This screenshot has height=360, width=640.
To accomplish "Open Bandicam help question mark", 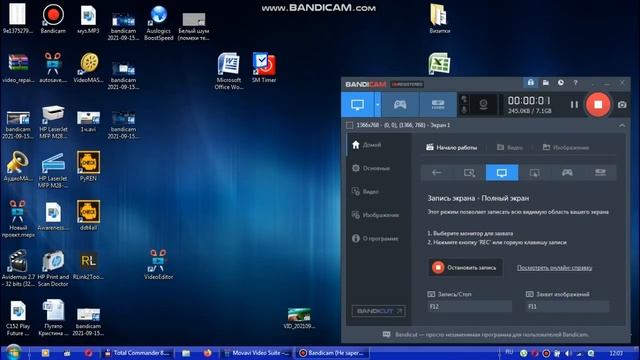I will 576,83.
